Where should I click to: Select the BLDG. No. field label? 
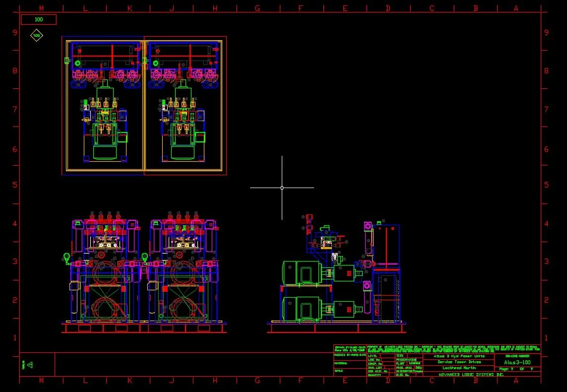[x=403, y=375]
